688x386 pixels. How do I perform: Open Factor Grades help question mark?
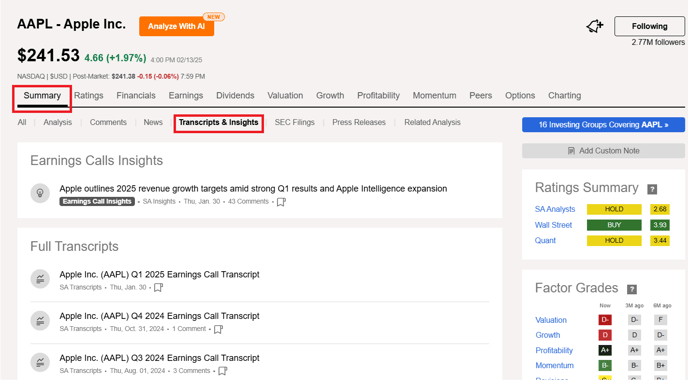click(x=631, y=289)
